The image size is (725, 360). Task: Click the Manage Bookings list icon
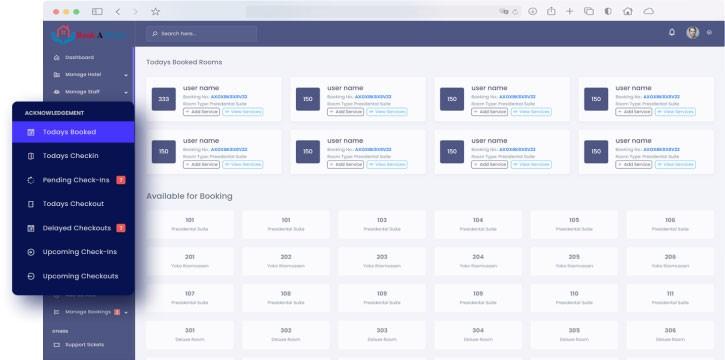pos(57,312)
